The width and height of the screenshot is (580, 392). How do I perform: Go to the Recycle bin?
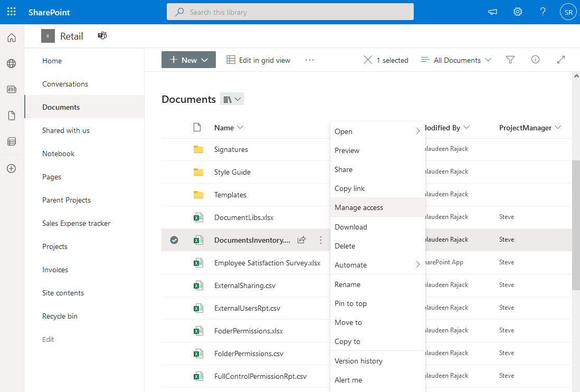pos(60,316)
